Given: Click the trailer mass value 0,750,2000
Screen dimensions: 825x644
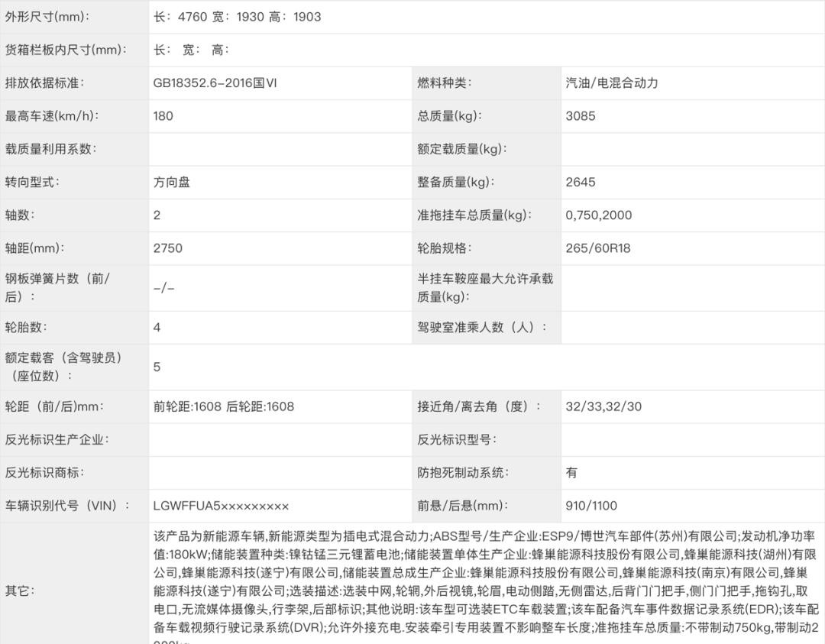Looking at the screenshot, I should coord(599,215).
